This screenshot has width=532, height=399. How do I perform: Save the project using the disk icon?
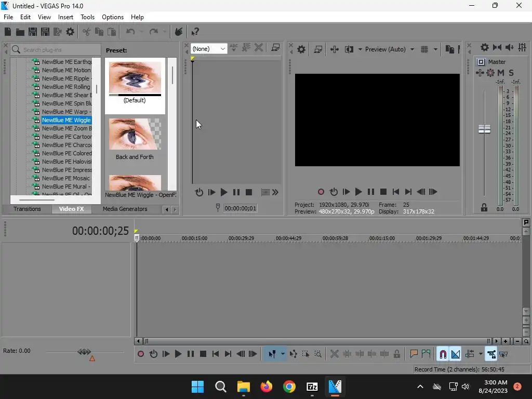(33, 32)
